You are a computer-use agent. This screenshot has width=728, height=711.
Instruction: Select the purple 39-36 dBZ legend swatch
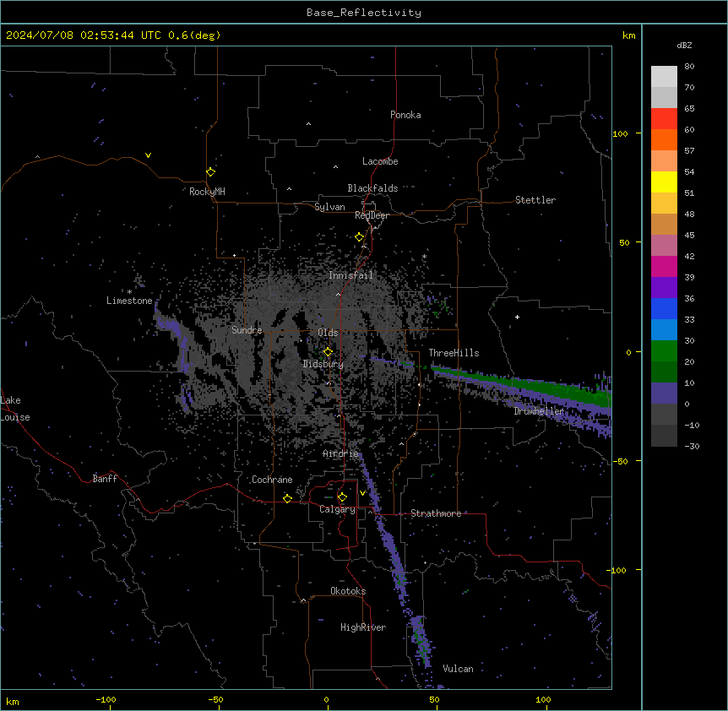[x=664, y=288]
